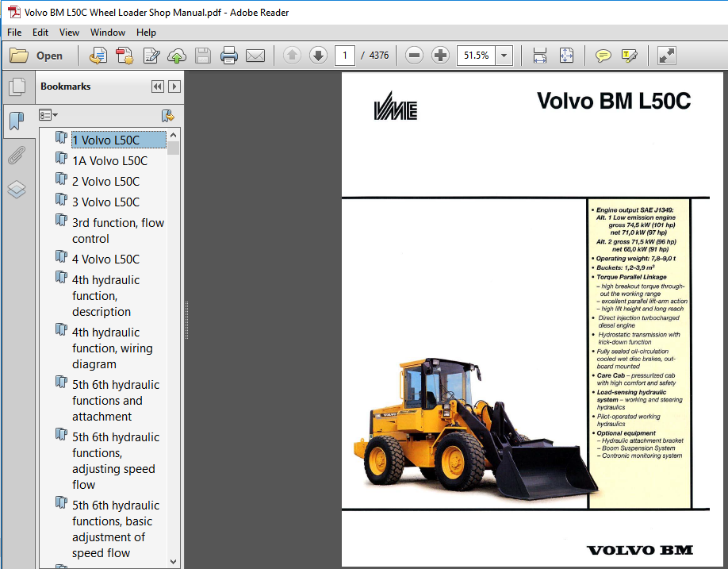Click the Create PDF icon
This screenshot has height=569, width=728.
[125, 56]
